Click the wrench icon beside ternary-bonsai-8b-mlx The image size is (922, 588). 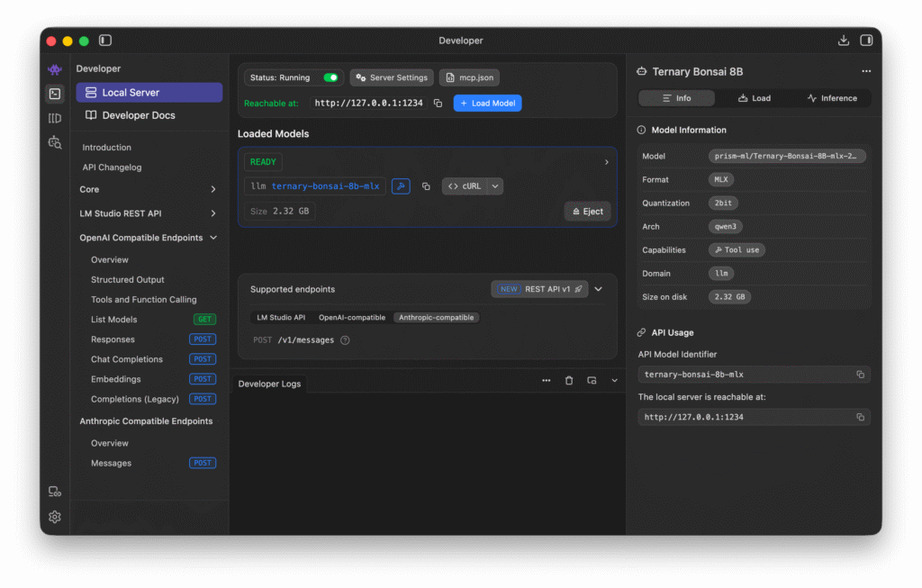(x=401, y=186)
